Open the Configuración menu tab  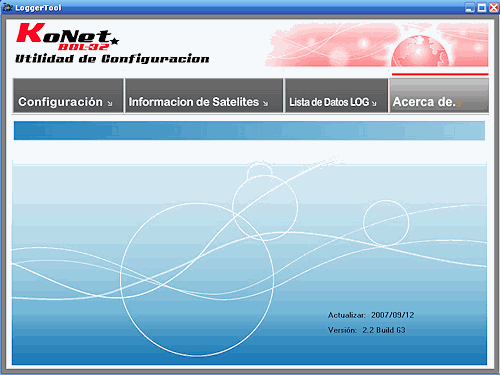pyautogui.click(x=68, y=96)
